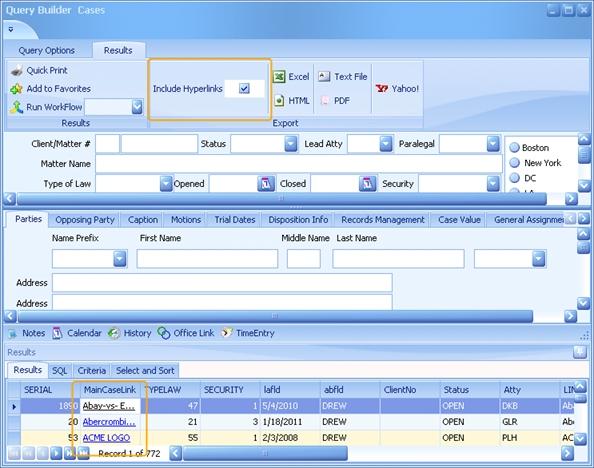
Task: Open the Abay-vs- E... case link
Action: (109, 406)
